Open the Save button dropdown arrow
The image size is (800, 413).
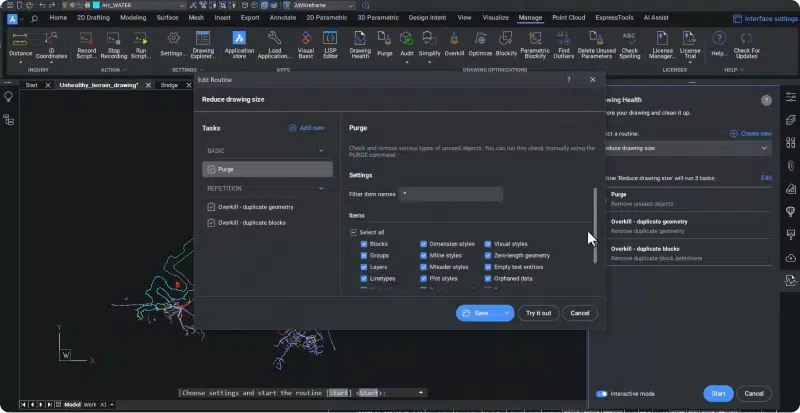[507, 313]
